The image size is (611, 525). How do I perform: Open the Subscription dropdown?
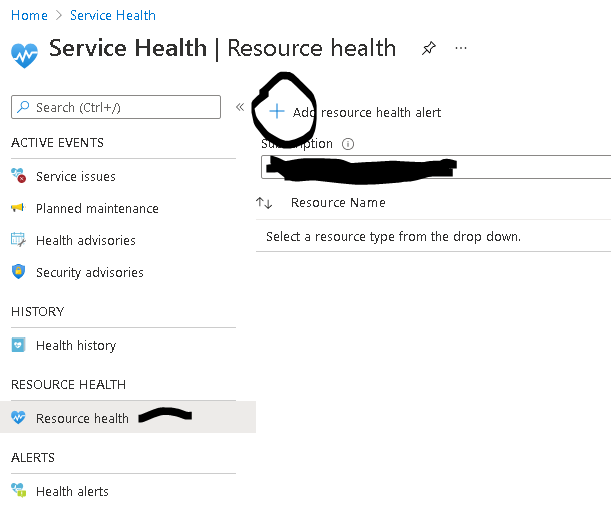(436, 167)
